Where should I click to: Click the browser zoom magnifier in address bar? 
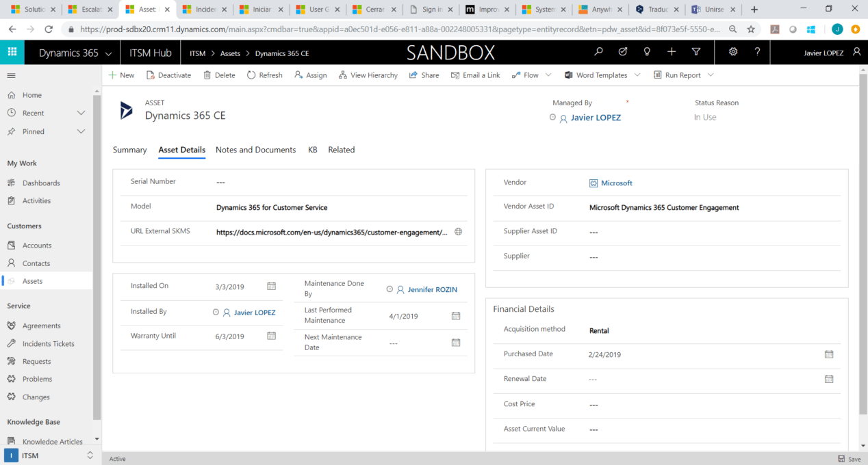[733, 29]
